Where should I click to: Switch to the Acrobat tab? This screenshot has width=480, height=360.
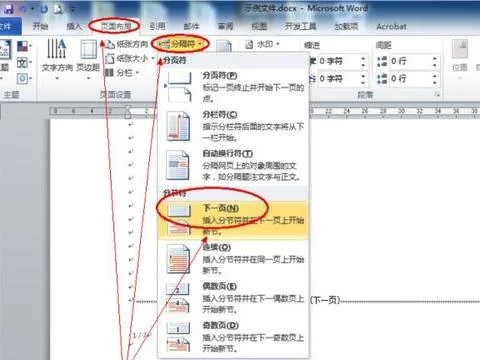coord(391,26)
